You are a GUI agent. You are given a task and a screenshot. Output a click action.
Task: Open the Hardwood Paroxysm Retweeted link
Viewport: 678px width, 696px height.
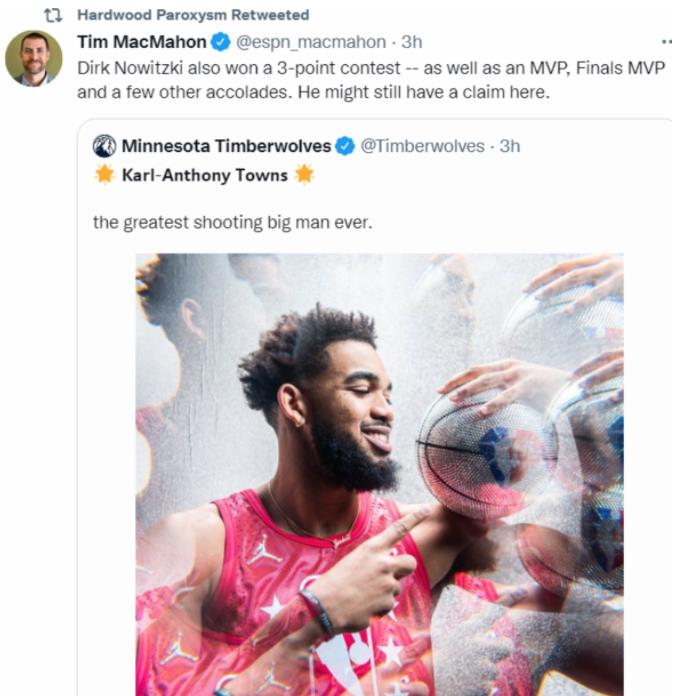(192, 16)
